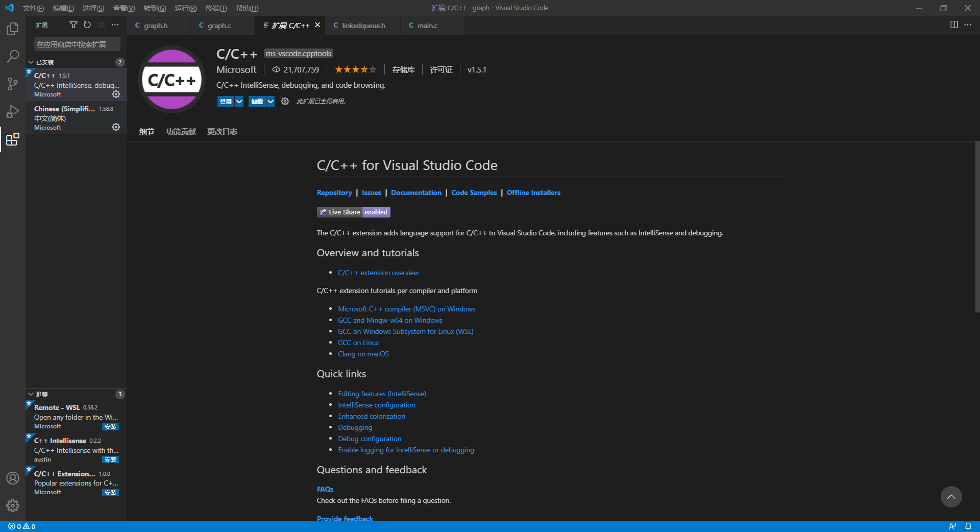Clear extensions search results icon
980x532 pixels.
pyautogui.click(x=101, y=25)
